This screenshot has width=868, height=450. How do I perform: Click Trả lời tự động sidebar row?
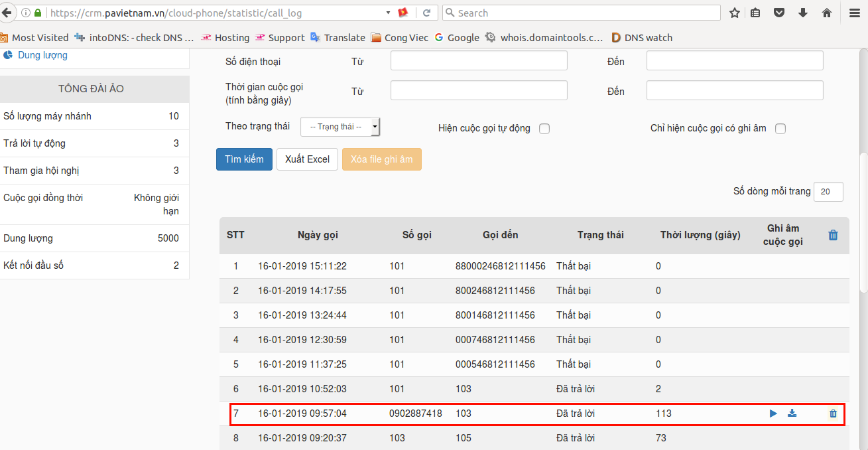pyautogui.click(x=94, y=143)
